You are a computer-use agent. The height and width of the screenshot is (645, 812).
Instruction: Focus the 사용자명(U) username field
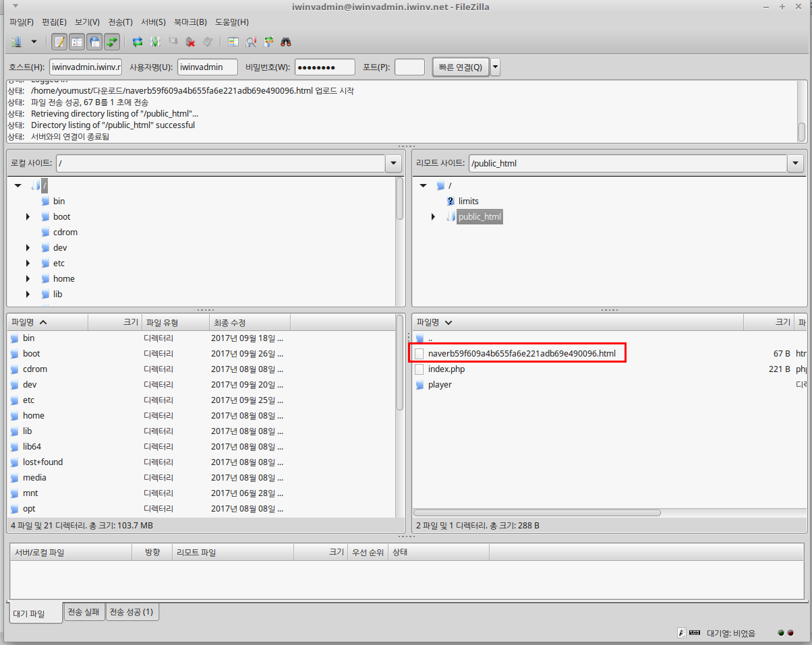click(208, 67)
